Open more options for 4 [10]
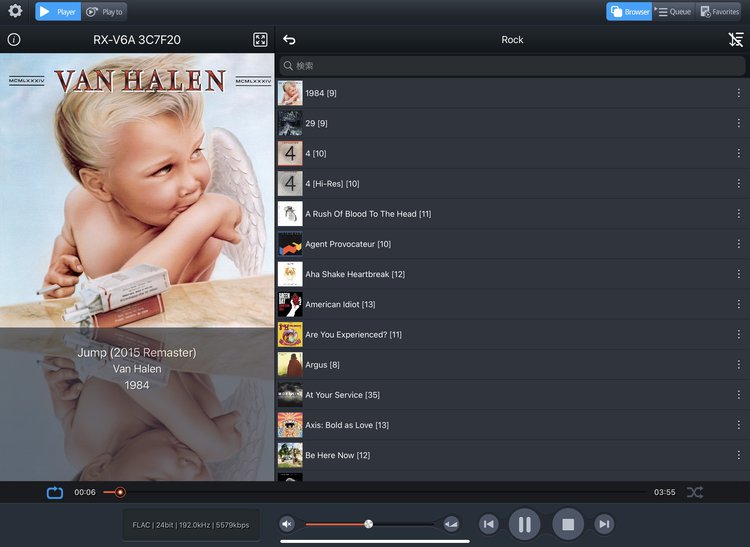The image size is (750, 547). [739, 153]
